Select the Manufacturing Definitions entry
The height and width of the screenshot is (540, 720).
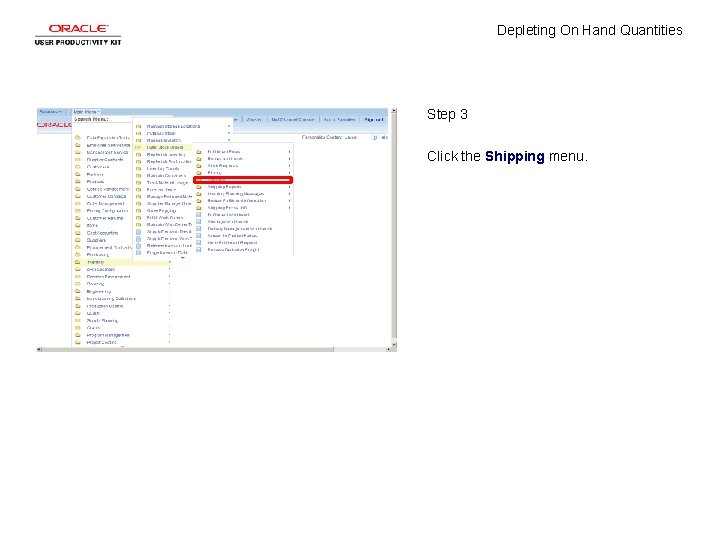[x=111, y=298]
